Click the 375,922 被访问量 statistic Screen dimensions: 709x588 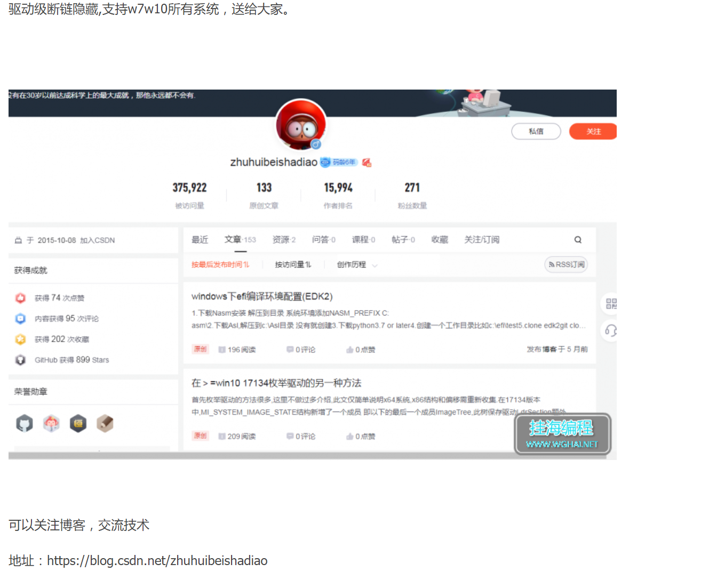189,195
